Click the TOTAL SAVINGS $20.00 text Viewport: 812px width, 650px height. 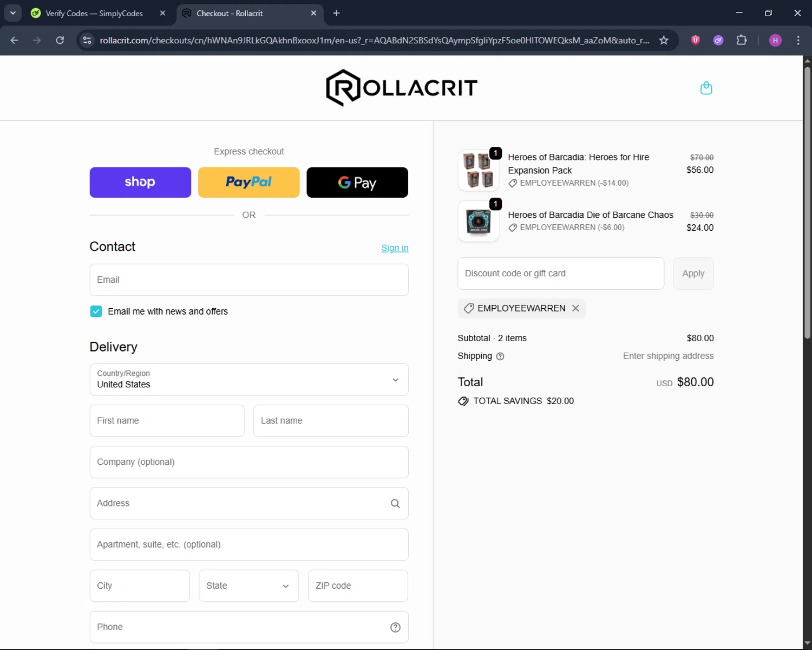click(523, 401)
